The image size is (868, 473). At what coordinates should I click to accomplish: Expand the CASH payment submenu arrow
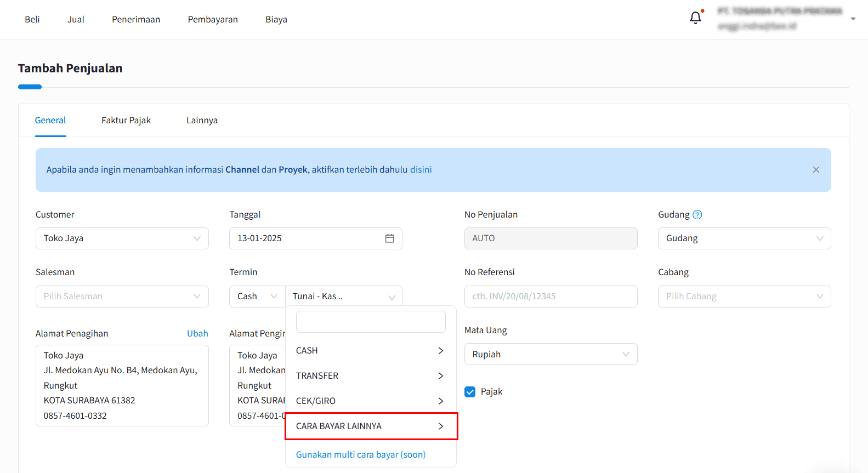coord(440,351)
